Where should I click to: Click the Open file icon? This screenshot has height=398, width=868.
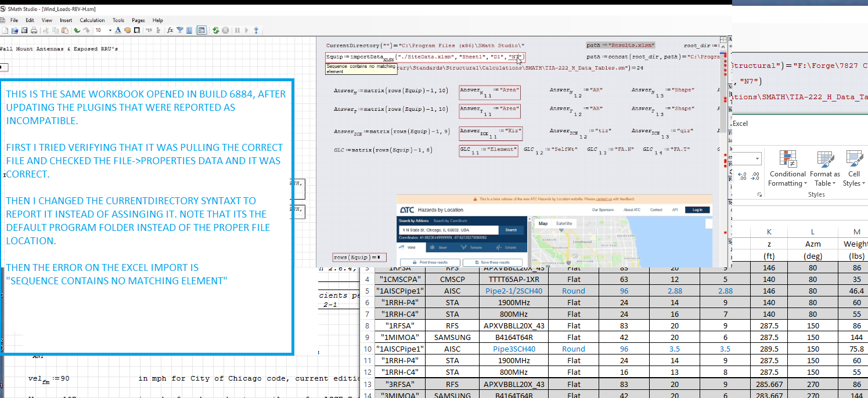[x=15, y=30]
